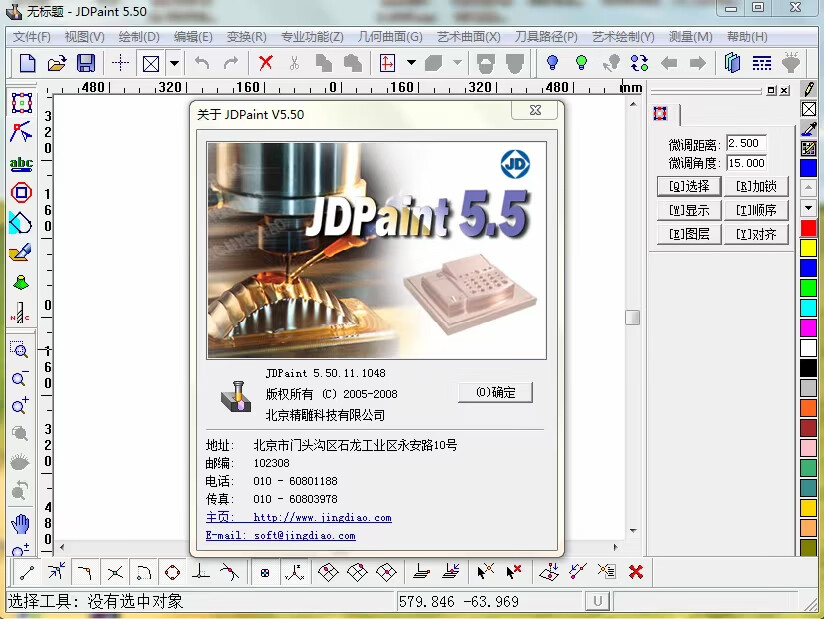Select the abc text tool
The height and width of the screenshot is (619, 824).
tap(21, 163)
